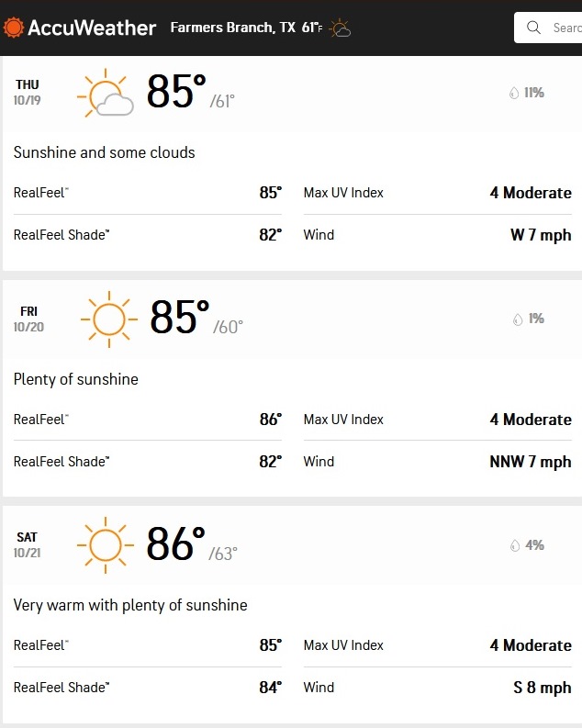Click Thursday's partly cloudy weather icon
Screen dimensions: 582x728
click(x=105, y=93)
